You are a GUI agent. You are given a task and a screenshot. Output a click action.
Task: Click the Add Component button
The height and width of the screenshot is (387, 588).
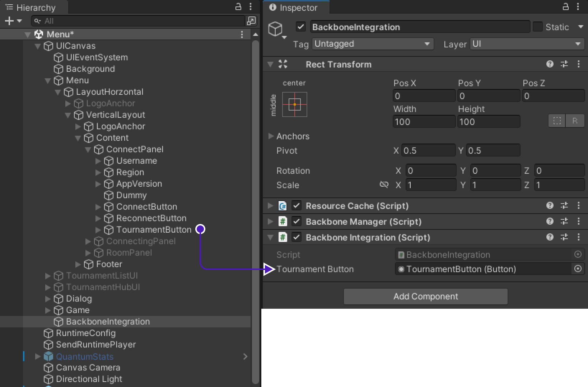click(425, 297)
